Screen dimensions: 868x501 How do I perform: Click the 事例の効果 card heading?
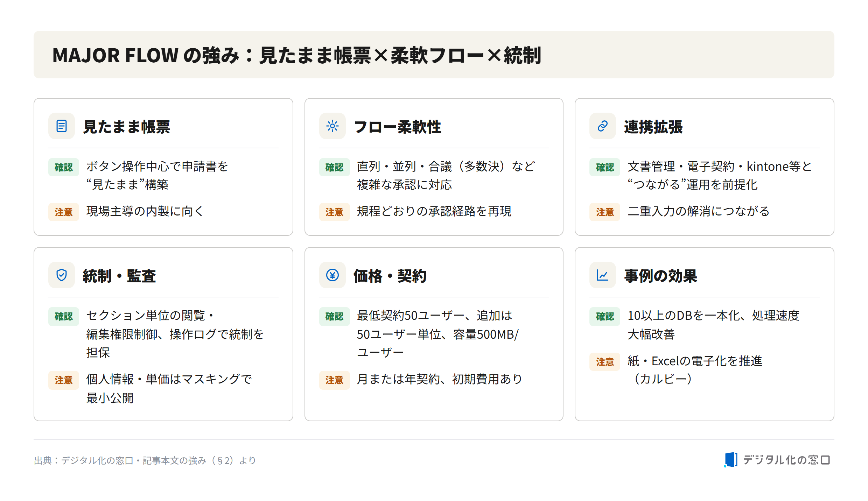point(660,275)
